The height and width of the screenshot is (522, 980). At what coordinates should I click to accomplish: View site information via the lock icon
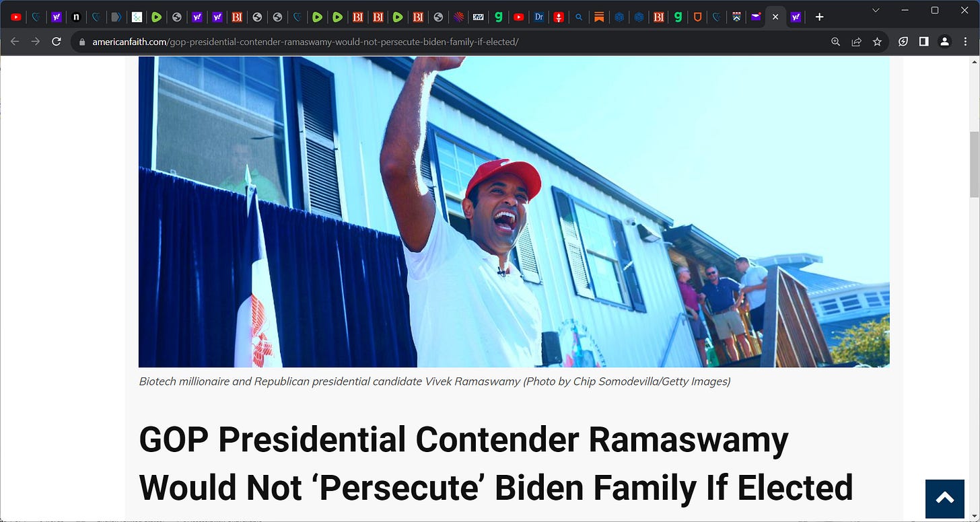pos(82,42)
